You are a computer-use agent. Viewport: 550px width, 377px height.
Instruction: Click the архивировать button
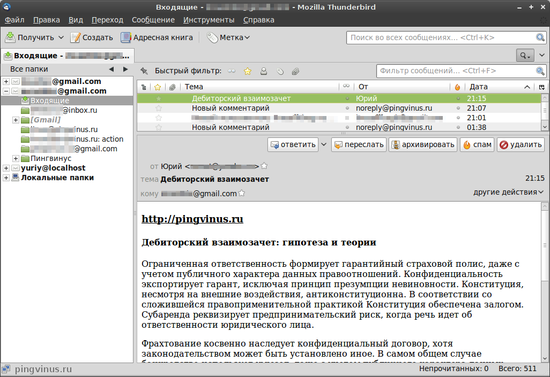pos(423,144)
